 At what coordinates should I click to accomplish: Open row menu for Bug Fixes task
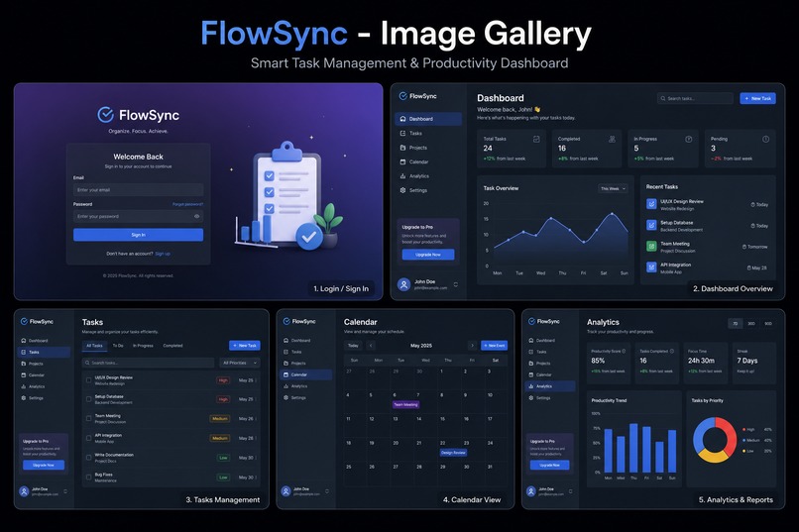[x=256, y=478]
